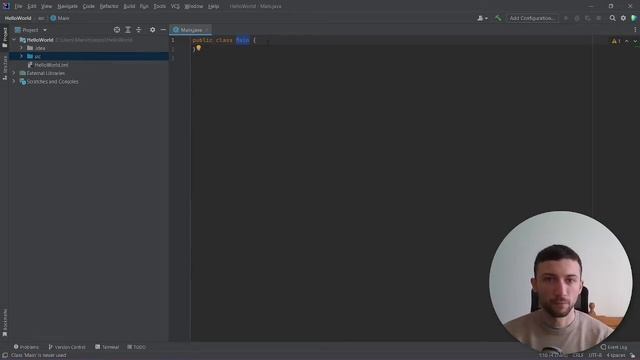Open editor tabs three-dots menu
The image size is (640, 360).
(x=635, y=30)
